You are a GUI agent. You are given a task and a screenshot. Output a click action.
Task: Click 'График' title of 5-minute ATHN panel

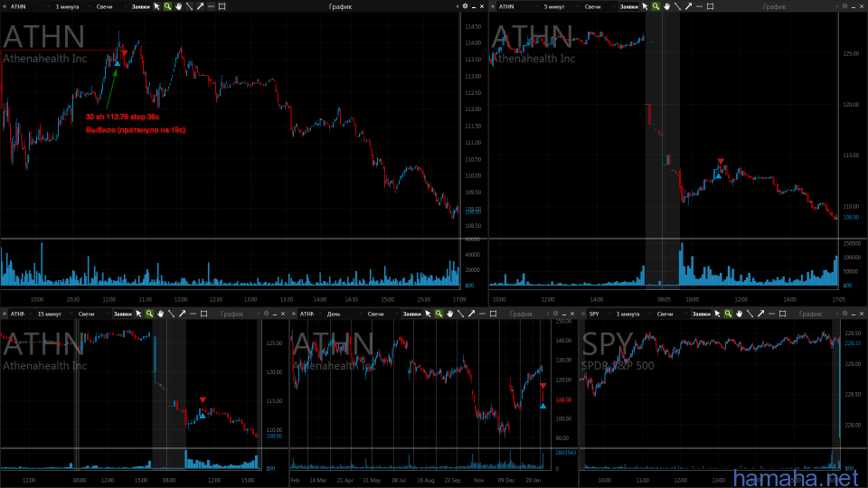pos(774,6)
